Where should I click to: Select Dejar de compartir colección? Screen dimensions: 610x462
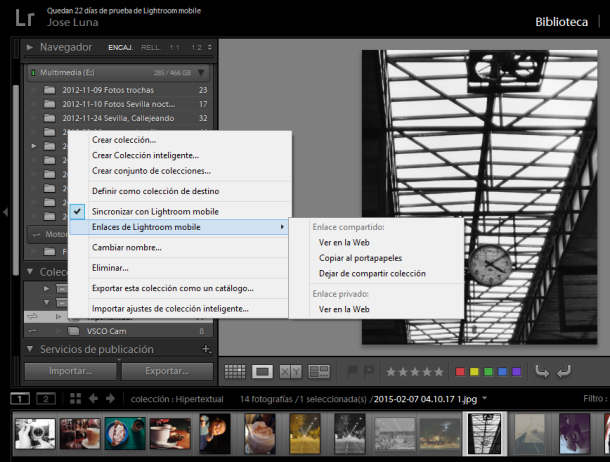click(x=372, y=273)
